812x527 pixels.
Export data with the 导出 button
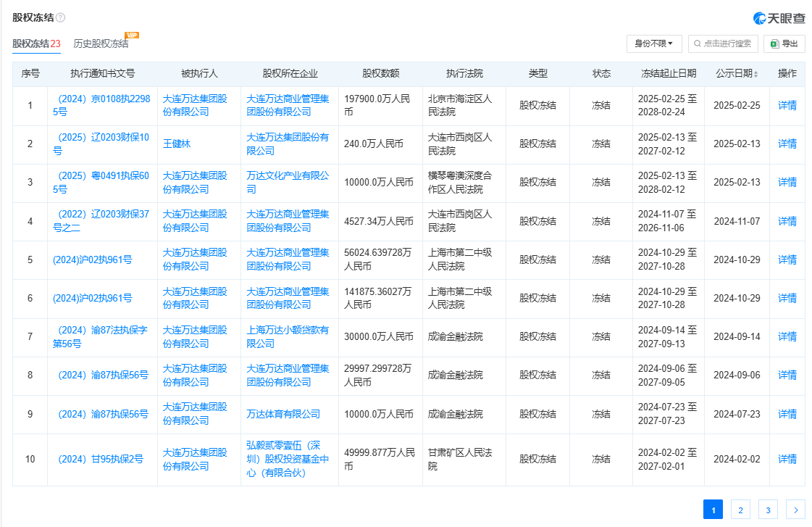pos(784,43)
